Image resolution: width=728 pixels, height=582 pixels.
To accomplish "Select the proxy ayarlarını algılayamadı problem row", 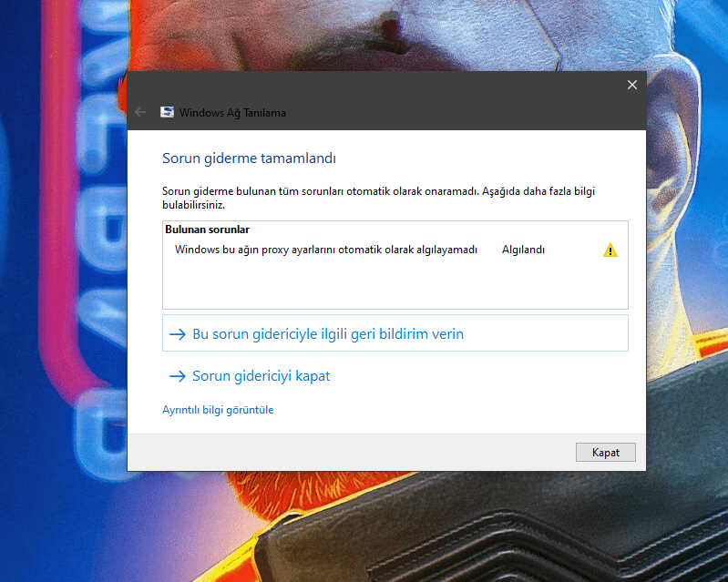I will [x=395, y=250].
